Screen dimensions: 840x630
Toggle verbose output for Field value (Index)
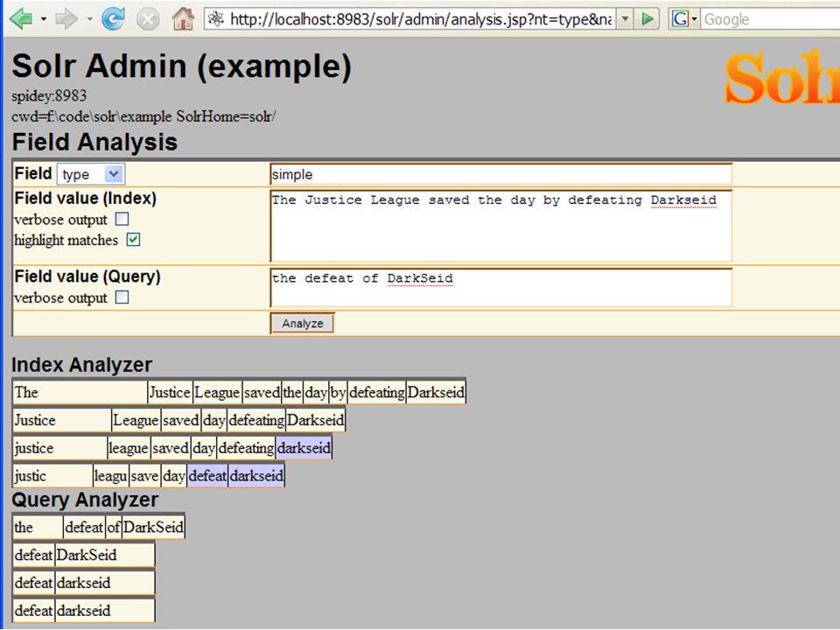click(122, 219)
